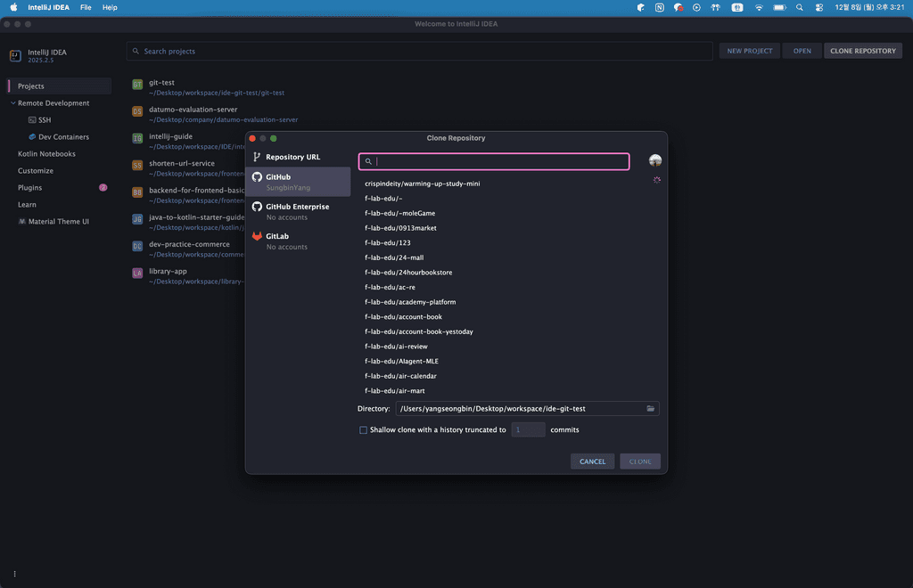The height and width of the screenshot is (588, 913).
Task: Click the commits count field
Action: [528, 429]
